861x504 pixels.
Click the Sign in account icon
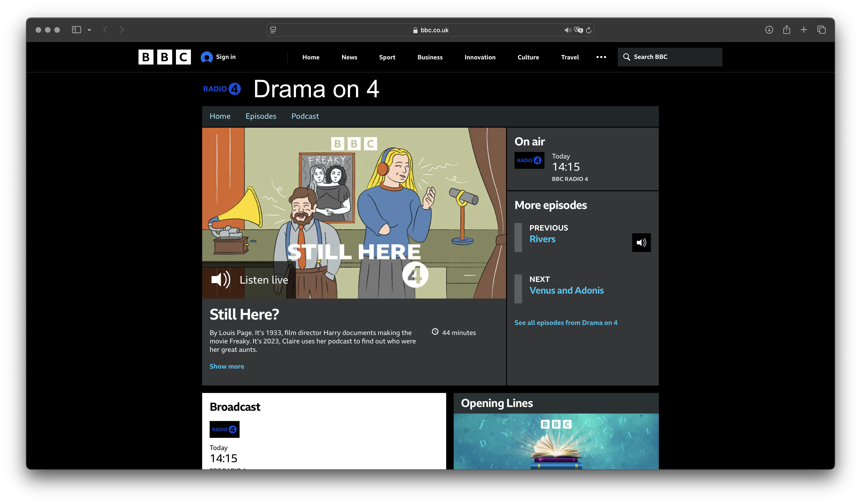pos(207,57)
